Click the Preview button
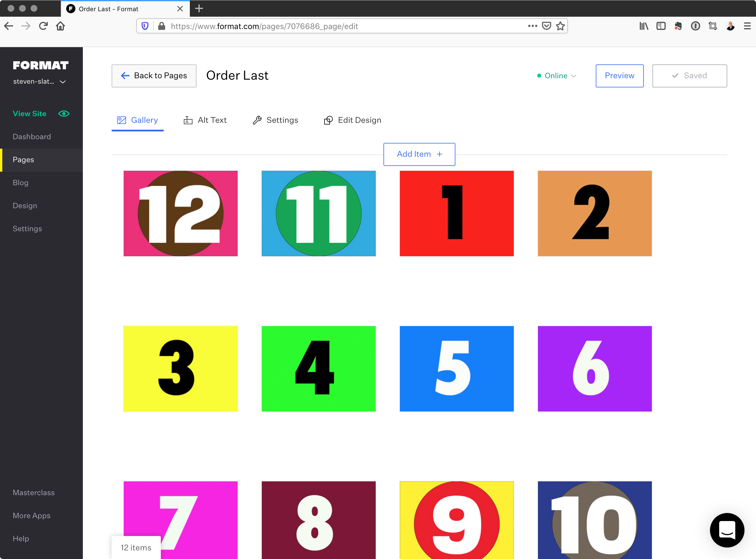This screenshot has width=756, height=559. pos(620,76)
